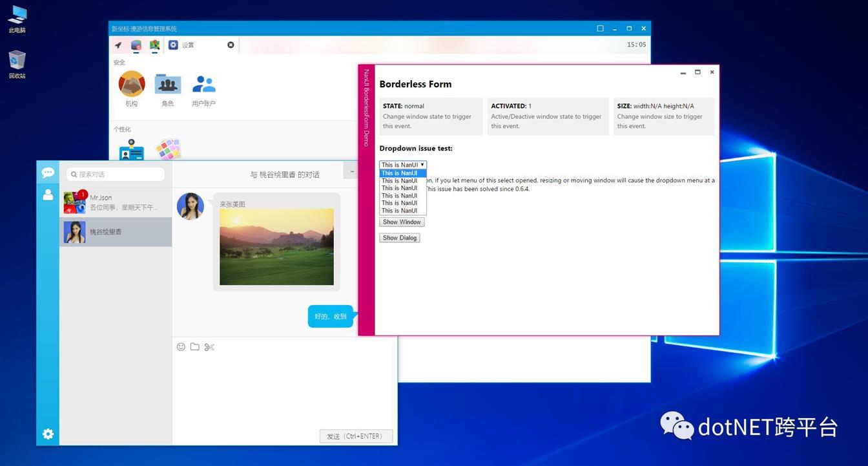
Task: Open 用户账户 user accounts icon
Action: [x=204, y=89]
